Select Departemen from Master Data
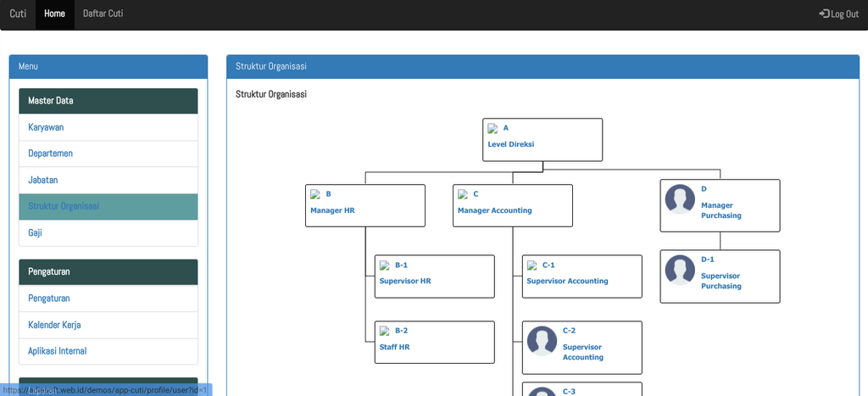The width and height of the screenshot is (868, 396). click(x=50, y=153)
